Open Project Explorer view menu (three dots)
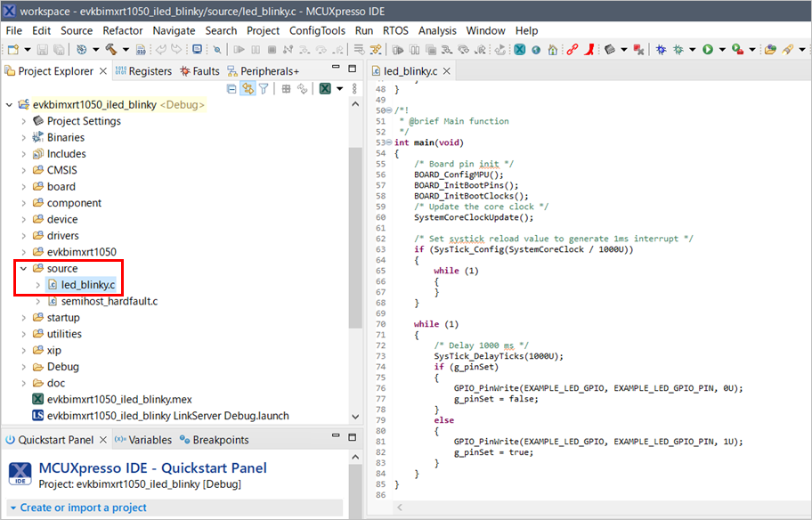This screenshot has height=520, width=812. (354, 89)
